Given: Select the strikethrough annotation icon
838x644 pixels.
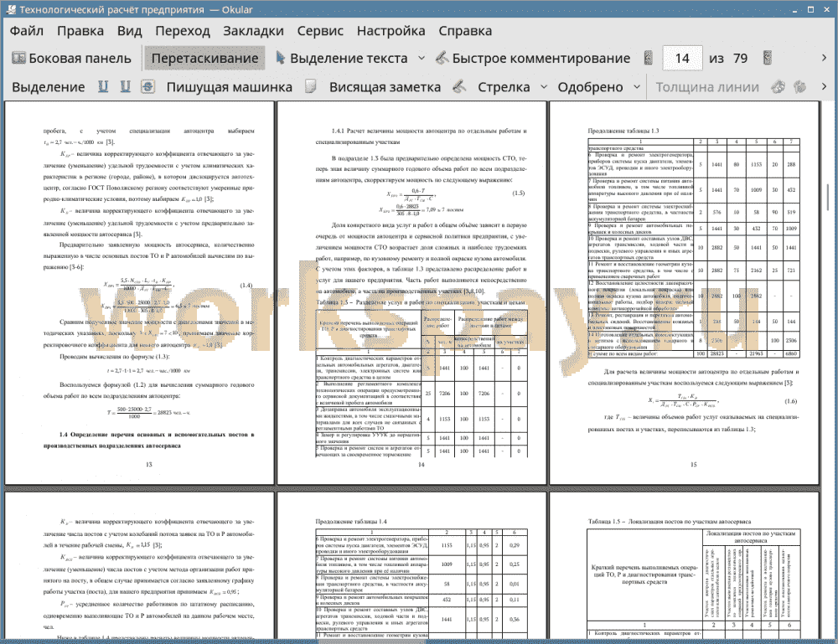Looking at the screenshot, I should [148, 86].
